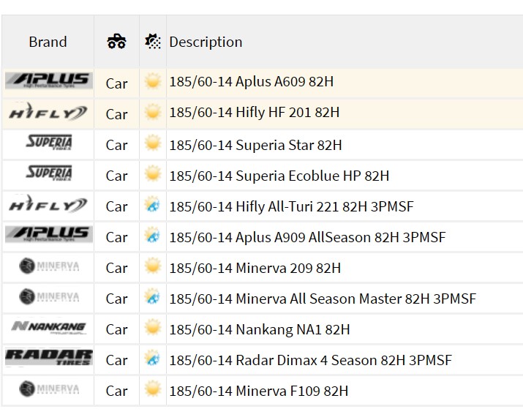Sort by the vehicle type monster-truck icon header
Viewport: 523px width, 420px height.
(116, 42)
